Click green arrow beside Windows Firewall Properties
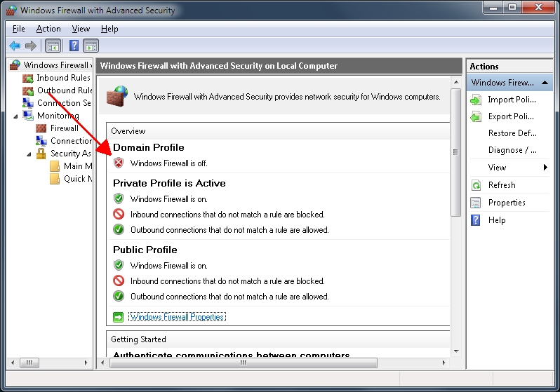This screenshot has width=560, height=392. pyautogui.click(x=118, y=317)
